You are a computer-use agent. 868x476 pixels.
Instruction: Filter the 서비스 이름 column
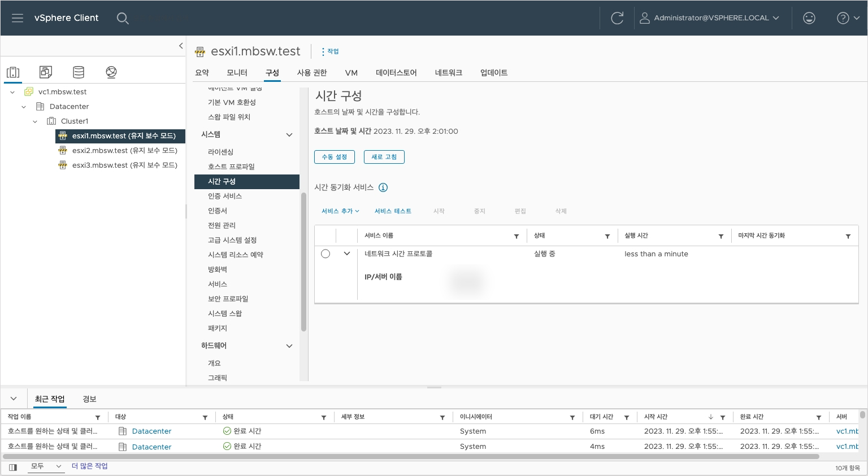click(x=517, y=237)
